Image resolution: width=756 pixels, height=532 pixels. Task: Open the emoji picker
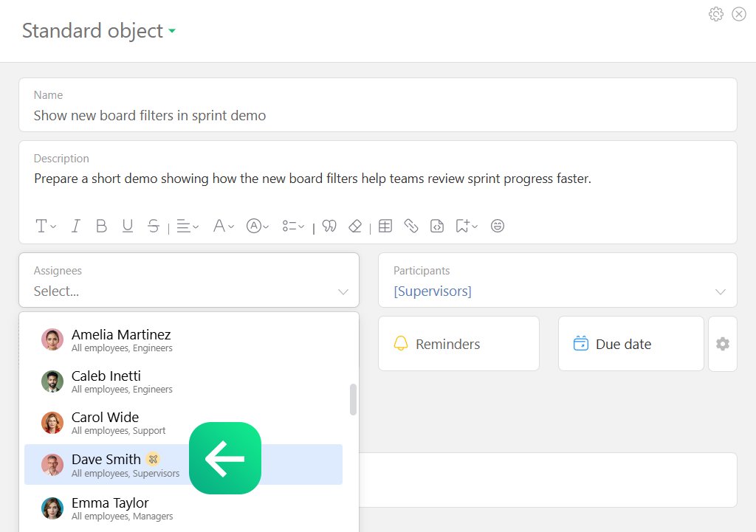[x=498, y=226]
